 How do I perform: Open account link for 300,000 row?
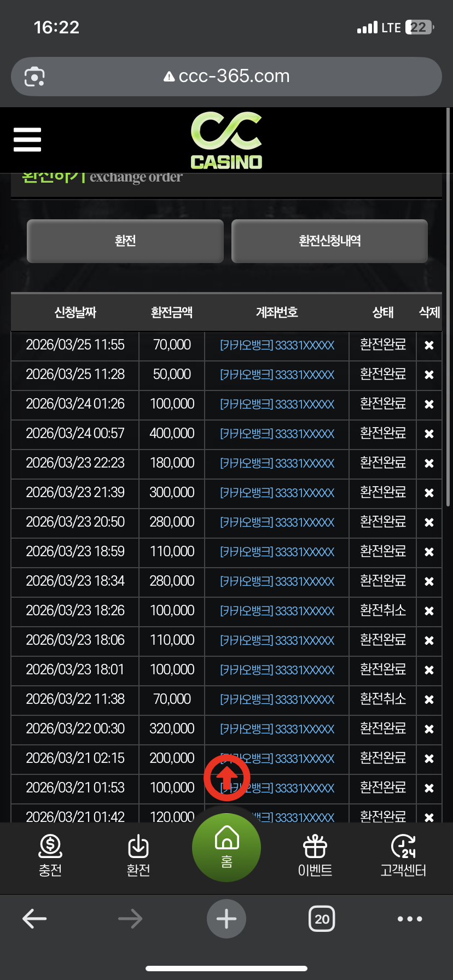pos(277,493)
